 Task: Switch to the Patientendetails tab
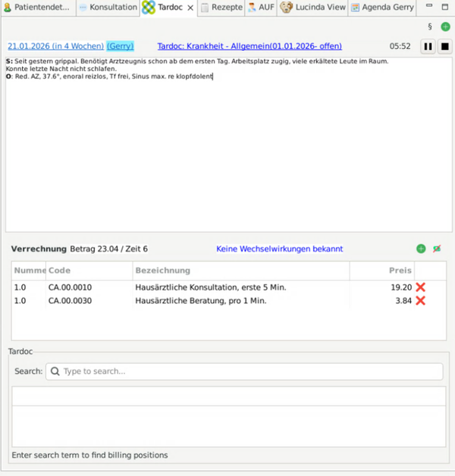tap(36, 8)
